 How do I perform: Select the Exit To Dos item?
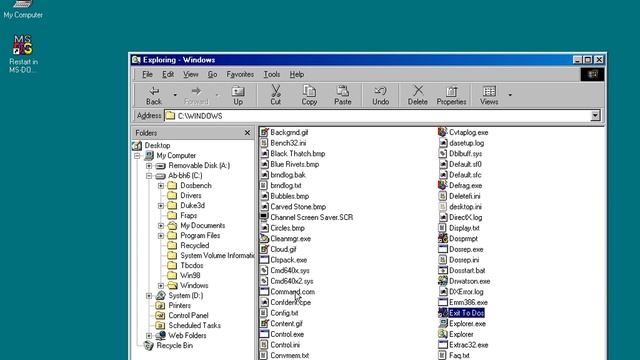467,313
